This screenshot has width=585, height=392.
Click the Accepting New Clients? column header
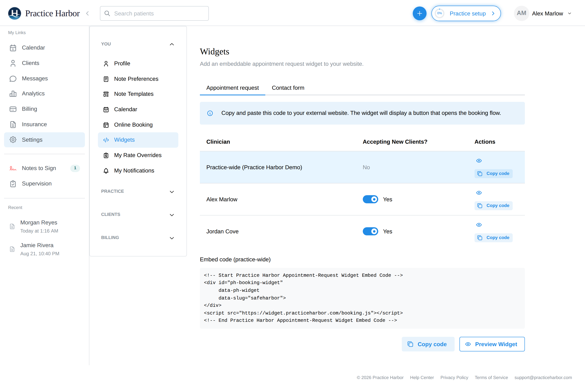click(395, 142)
